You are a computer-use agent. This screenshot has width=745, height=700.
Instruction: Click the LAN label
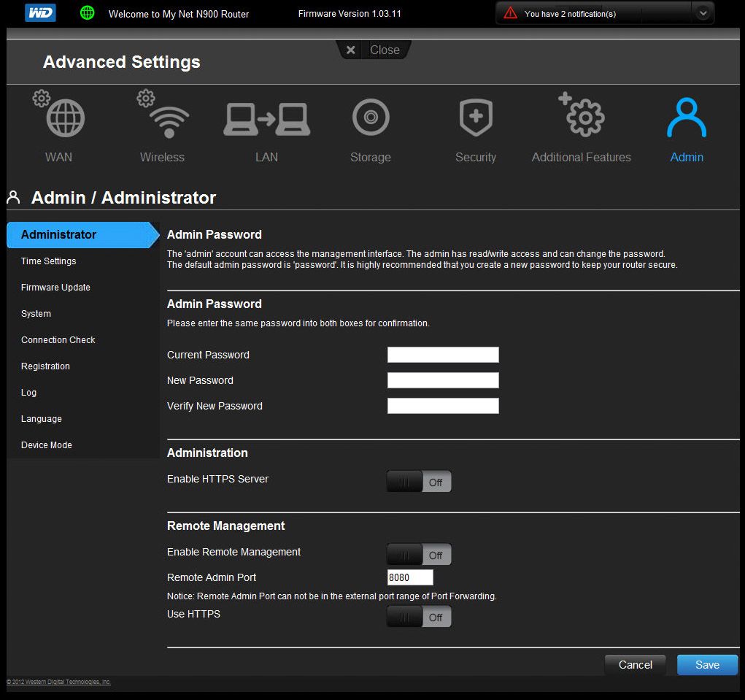pos(266,157)
